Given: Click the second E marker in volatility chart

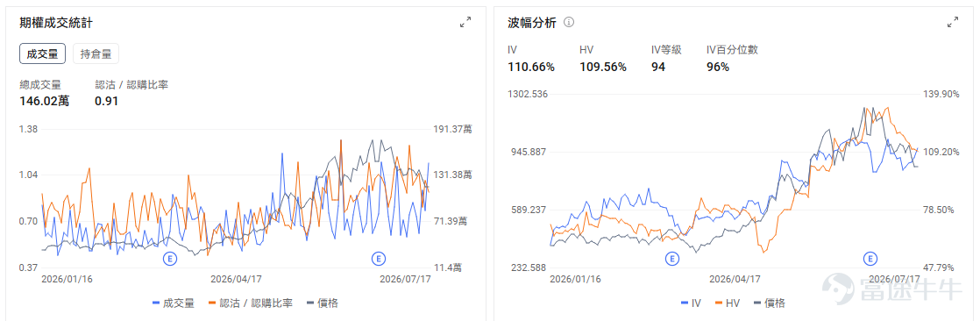Looking at the screenshot, I should click(870, 258).
